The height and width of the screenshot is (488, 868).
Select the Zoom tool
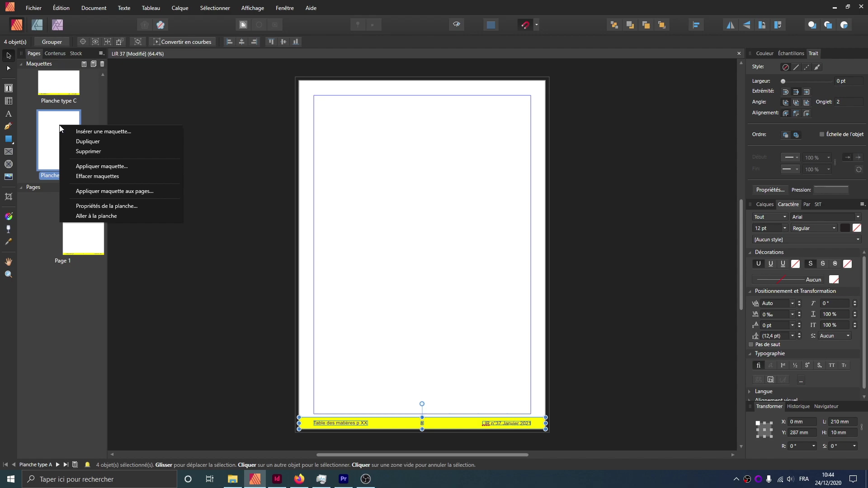pos(8,274)
